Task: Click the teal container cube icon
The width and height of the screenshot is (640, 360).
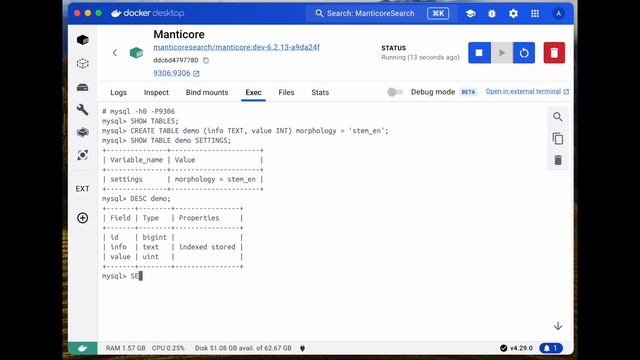Action: click(x=136, y=53)
